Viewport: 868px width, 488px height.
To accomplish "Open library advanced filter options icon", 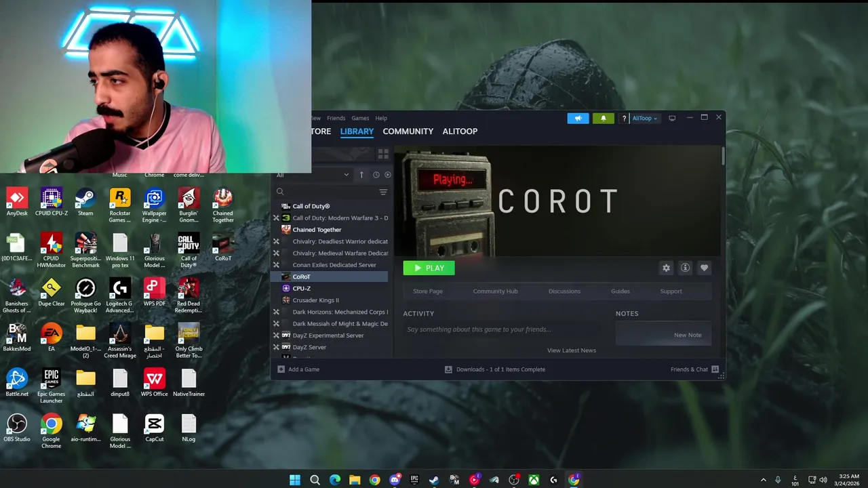I will [x=383, y=192].
